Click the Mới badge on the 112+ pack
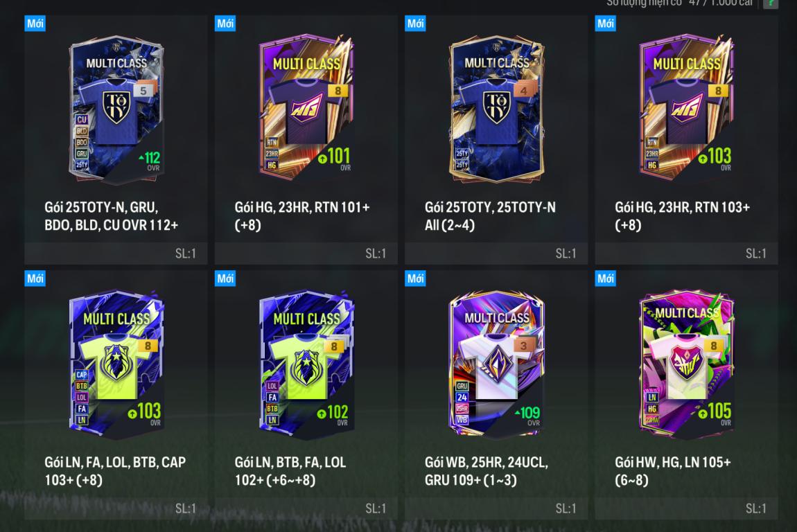The image size is (797, 532). click(x=35, y=24)
